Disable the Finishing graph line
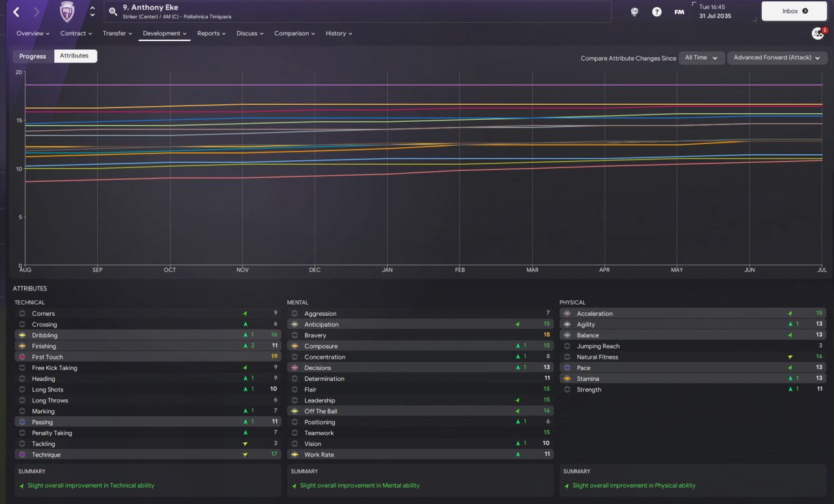Screen dimensions: 834x504 pos(22,346)
